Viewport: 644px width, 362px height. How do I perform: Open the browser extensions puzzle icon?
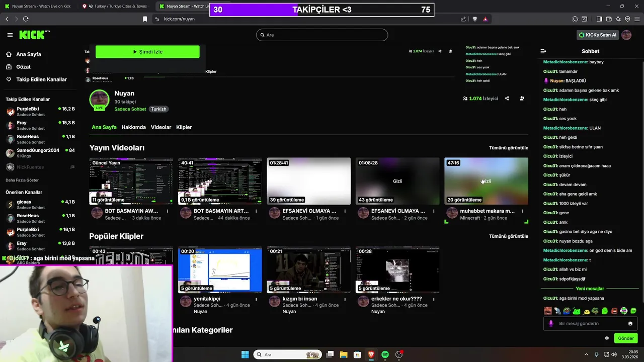[x=575, y=19]
